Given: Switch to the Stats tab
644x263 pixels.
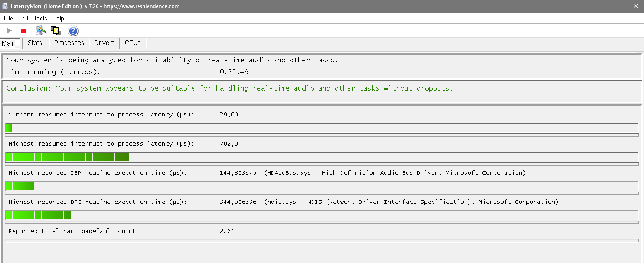Looking at the screenshot, I should (35, 43).
